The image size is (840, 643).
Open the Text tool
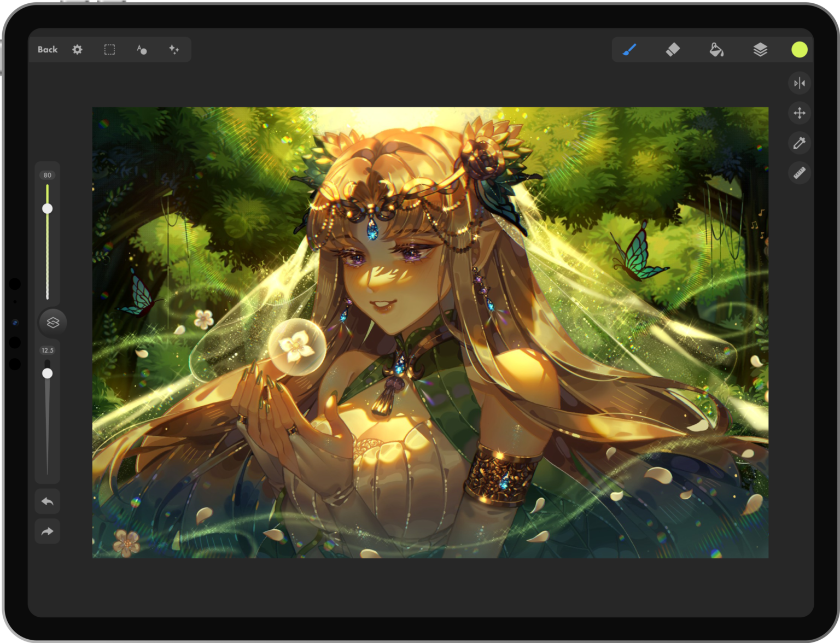pyautogui.click(x=142, y=50)
